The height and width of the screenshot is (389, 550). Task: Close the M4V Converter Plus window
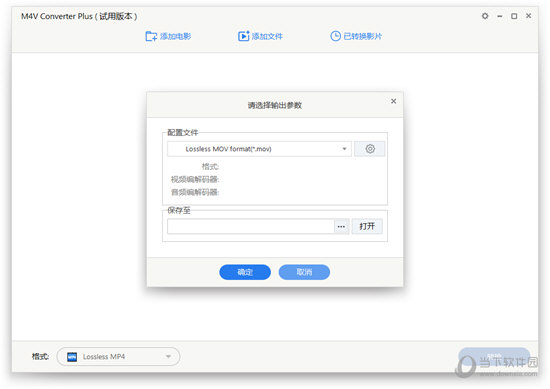tap(529, 16)
